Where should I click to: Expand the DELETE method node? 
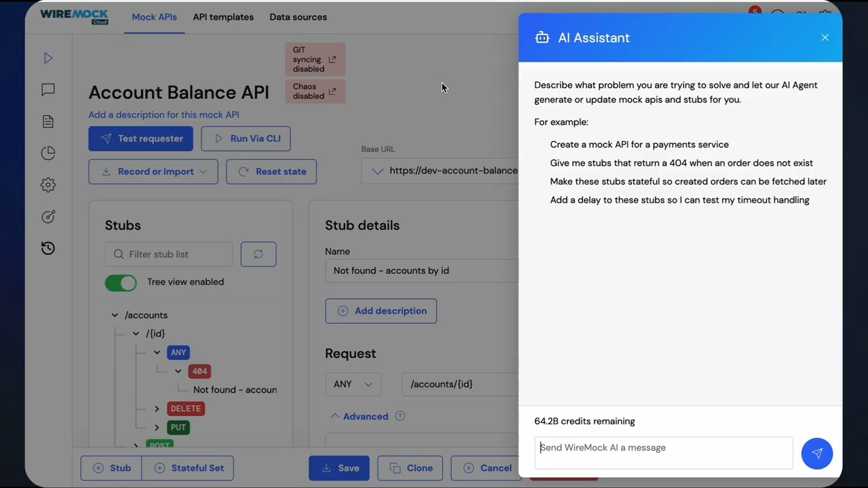[x=157, y=409]
